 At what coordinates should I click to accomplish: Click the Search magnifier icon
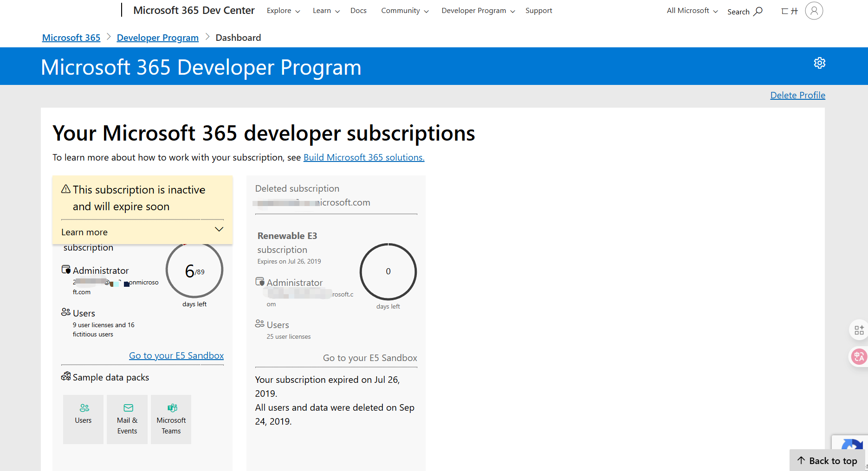coord(758,11)
